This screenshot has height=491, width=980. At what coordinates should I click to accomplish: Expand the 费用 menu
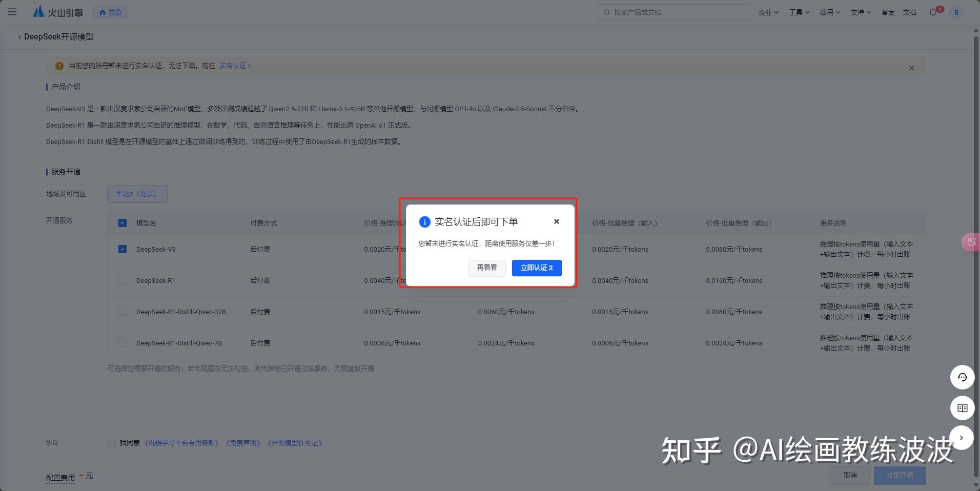tap(830, 12)
